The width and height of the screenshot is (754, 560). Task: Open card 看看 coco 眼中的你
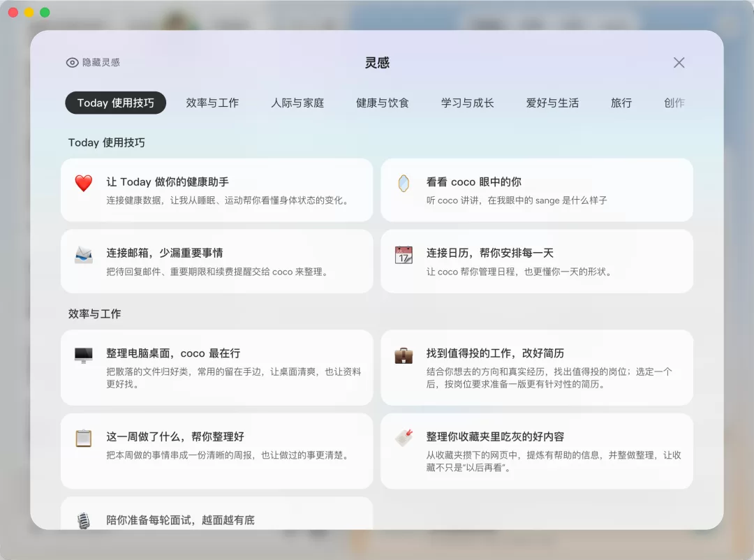[x=537, y=190]
